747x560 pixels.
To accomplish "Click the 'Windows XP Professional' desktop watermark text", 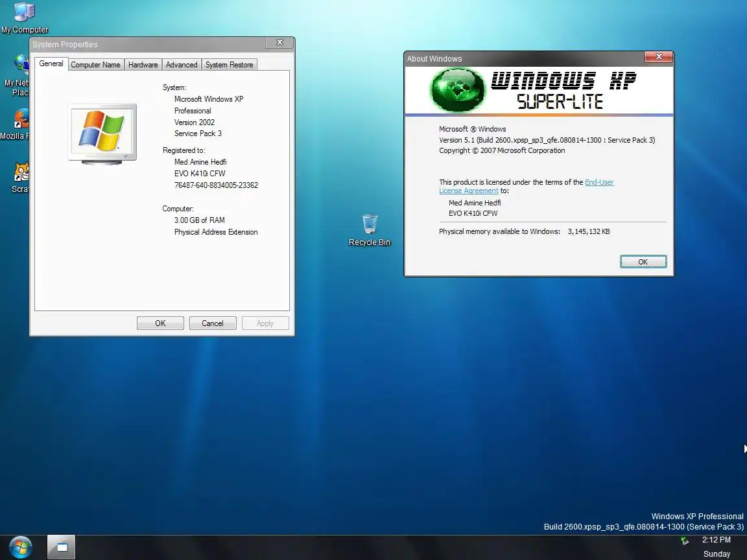I will point(698,516).
